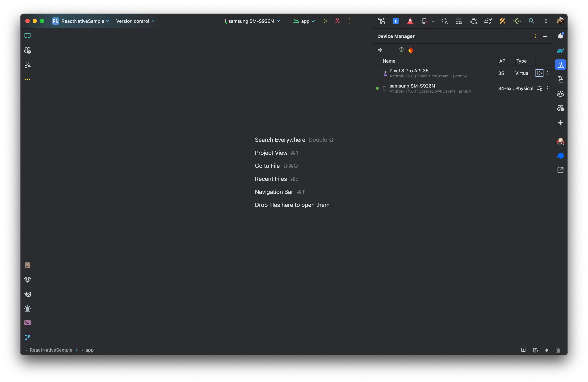Image resolution: width=588 pixels, height=382 pixels.
Task: Open Pixel 8 Pro row actions menu
Action: coord(547,73)
